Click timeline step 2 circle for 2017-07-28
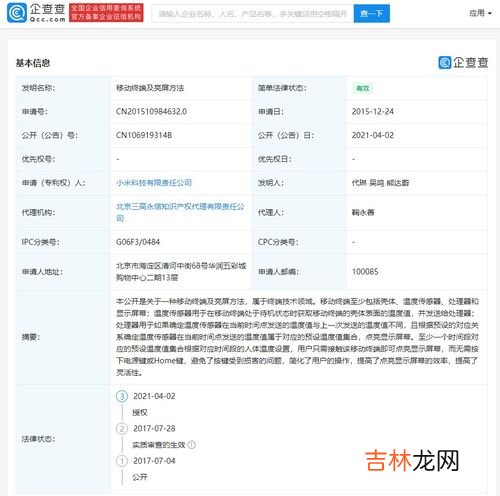The height and width of the screenshot is (496, 500). (x=122, y=428)
